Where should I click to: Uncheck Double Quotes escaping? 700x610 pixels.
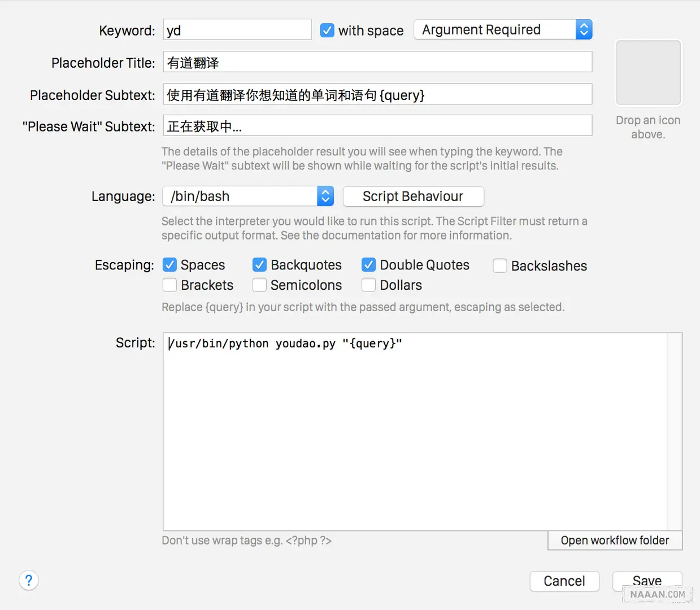pos(368,264)
